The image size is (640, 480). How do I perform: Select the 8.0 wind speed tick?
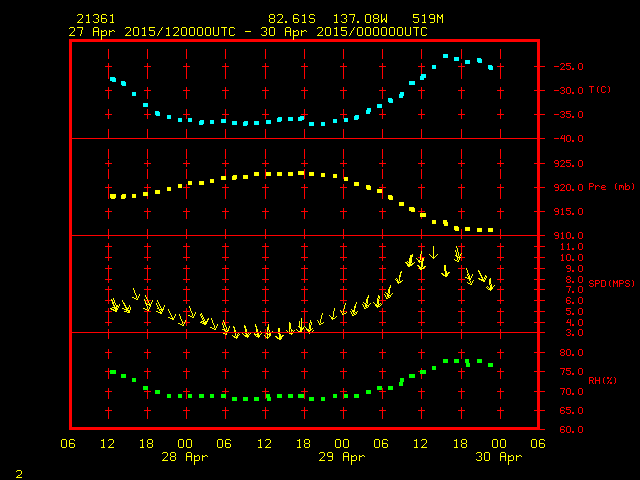pos(574,280)
